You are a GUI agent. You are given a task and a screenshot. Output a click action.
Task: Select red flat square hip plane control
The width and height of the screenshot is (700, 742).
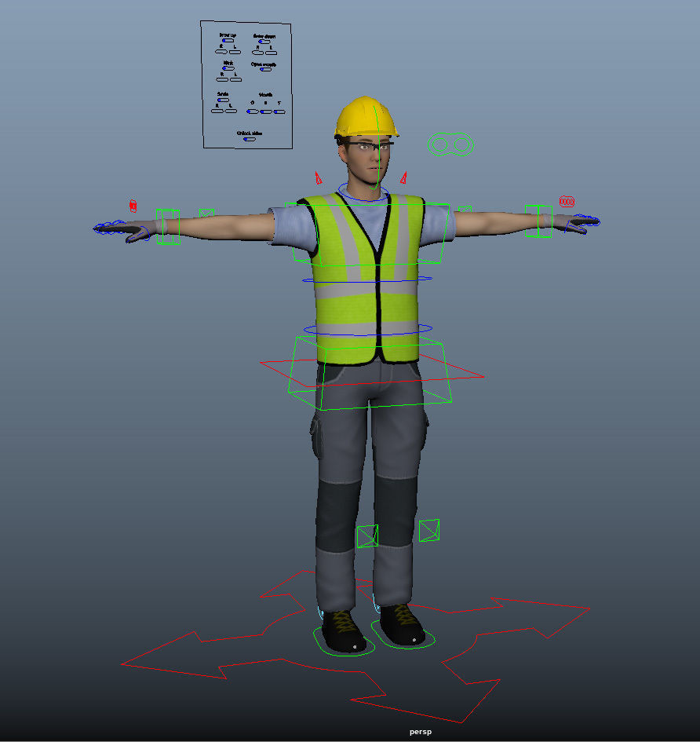click(x=372, y=371)
